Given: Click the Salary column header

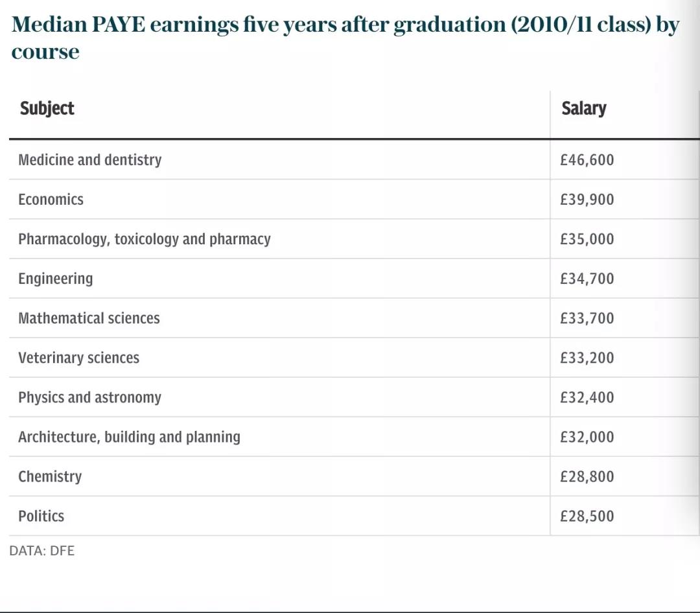Looking at the screenshot, I should coord(583,108).
